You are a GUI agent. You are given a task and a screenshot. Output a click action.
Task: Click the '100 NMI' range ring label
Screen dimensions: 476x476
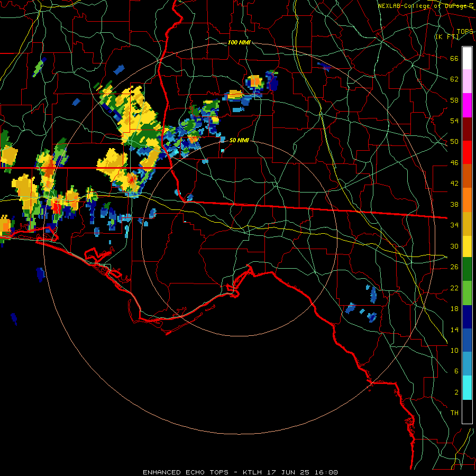click(x=239, y=42)
